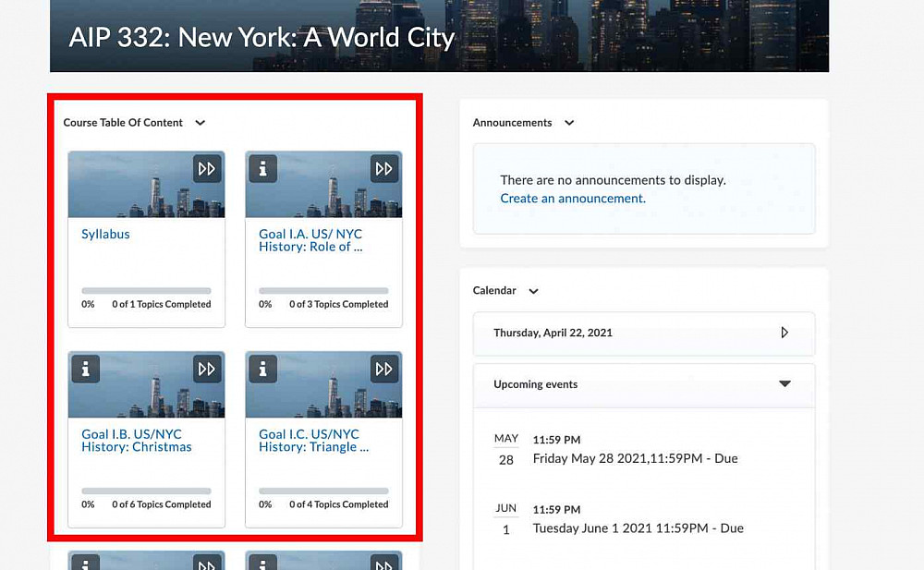This screenshot has height=570, width=924.
Task: Expand the Course Table Of Content chevron
Action: click(201, 123)
